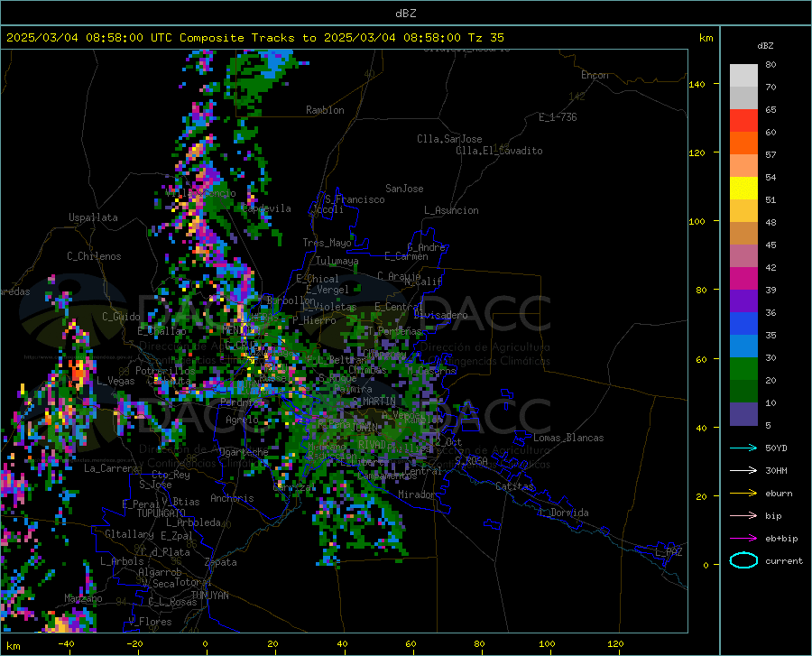The height and width of the screenshot is (656, 812).
Task: Click the Lomas_Blancas place label
Action: (x=568, y=438)
